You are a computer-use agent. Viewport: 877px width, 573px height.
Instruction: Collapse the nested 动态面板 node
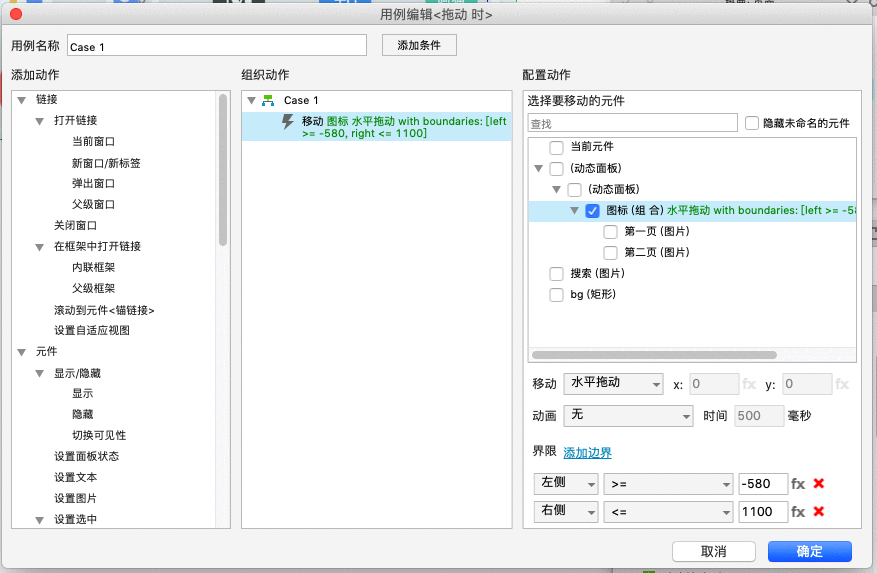coord(557,190)
